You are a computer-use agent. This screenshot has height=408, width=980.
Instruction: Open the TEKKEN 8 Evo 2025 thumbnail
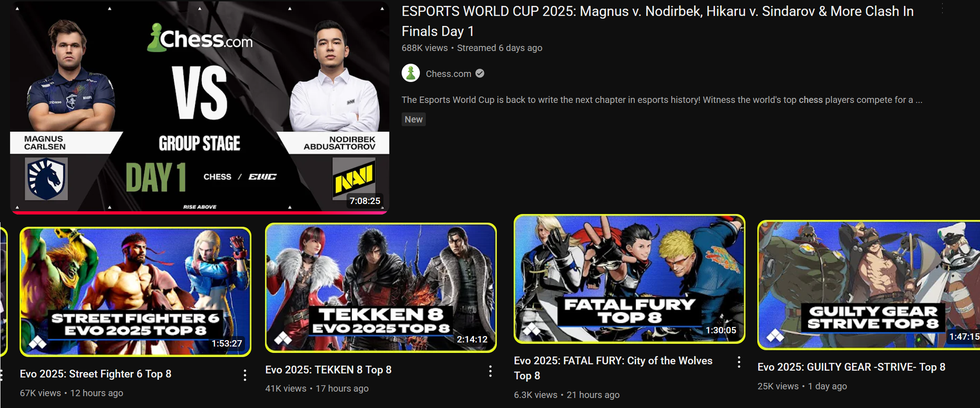(381, 287)
